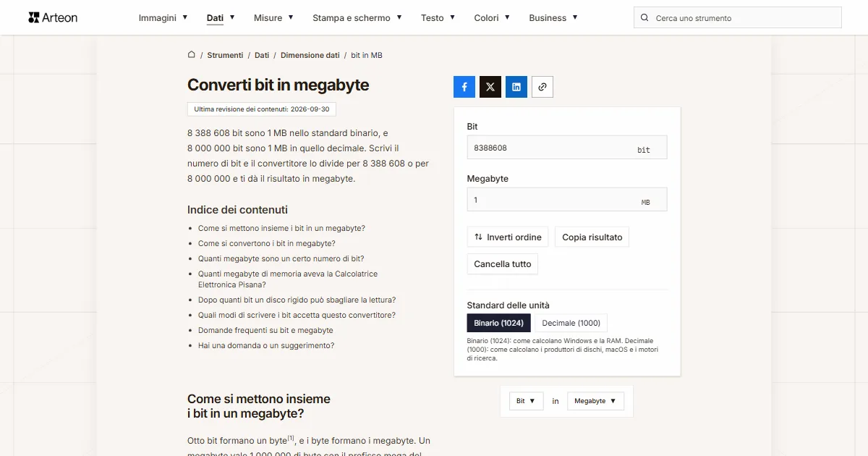
Task: Focus the Bit input field
Action: (x=567, y=148)
